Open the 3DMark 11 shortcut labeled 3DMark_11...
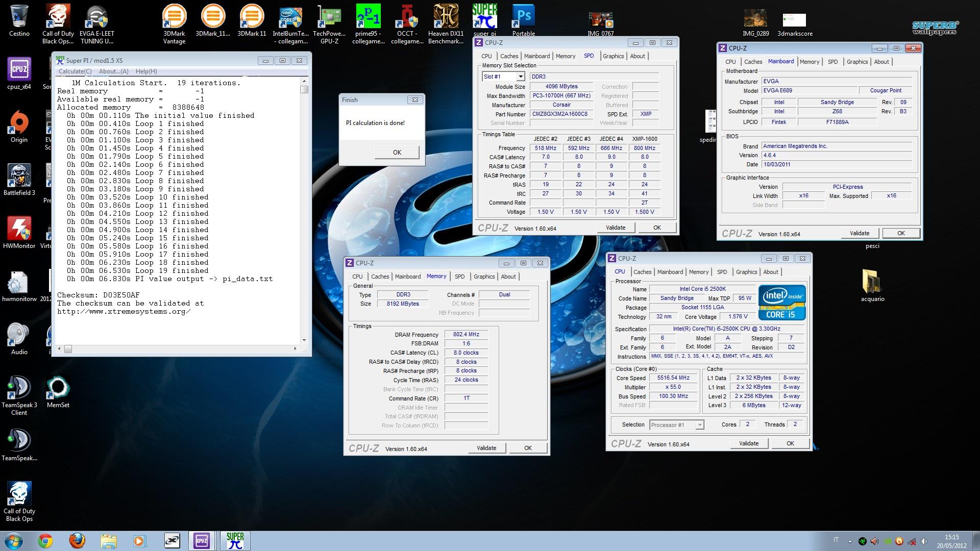Screen dimensions: 980x551 (x=213, y=20)
